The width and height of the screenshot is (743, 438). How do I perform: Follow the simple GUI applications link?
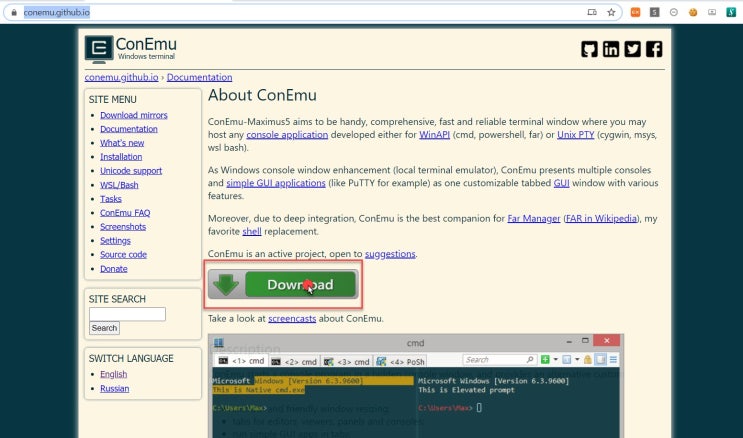(276, 183)
